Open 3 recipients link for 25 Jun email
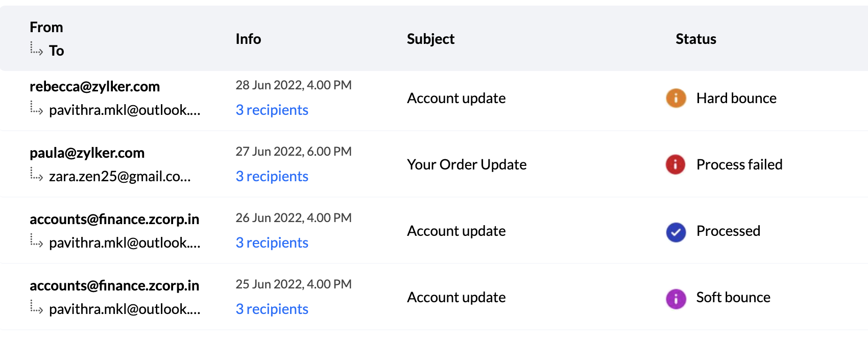Viewport: 868px width, 340px height. pyautogui.click(x=272, y=309)
